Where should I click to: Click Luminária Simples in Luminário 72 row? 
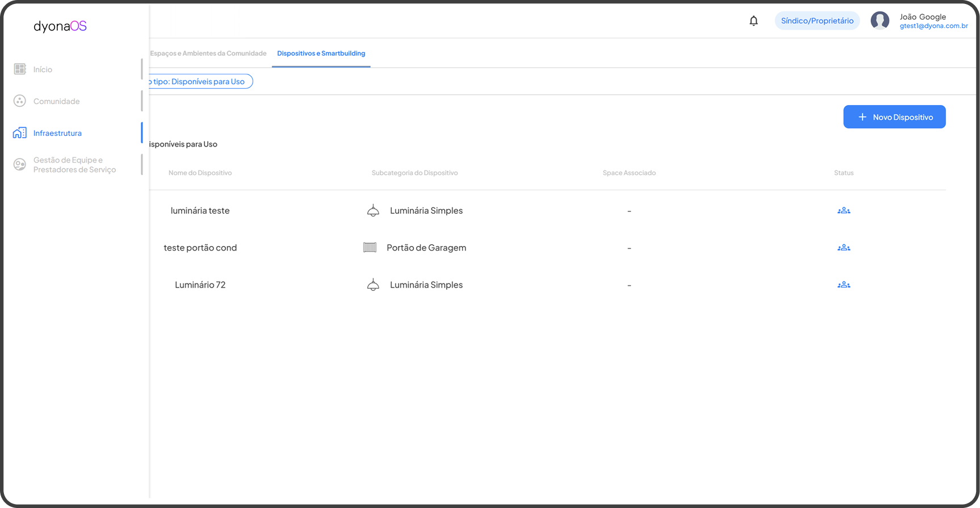tap(426, 285)
